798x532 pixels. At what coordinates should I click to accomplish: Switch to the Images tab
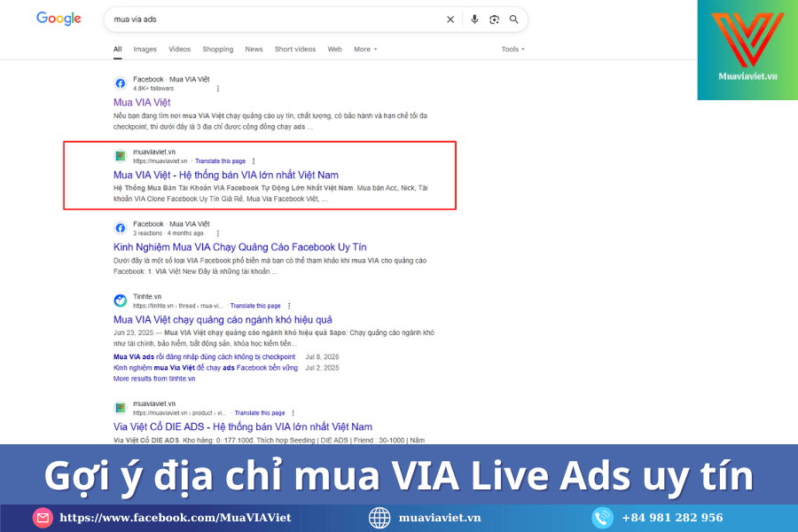[145, 50]
